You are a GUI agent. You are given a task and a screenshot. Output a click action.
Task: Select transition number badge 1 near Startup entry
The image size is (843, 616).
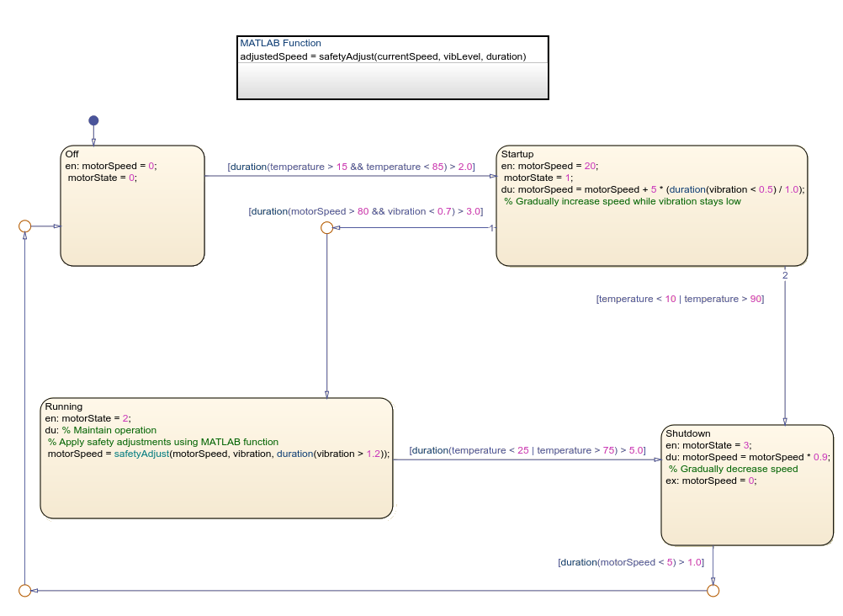pos(491,227)
